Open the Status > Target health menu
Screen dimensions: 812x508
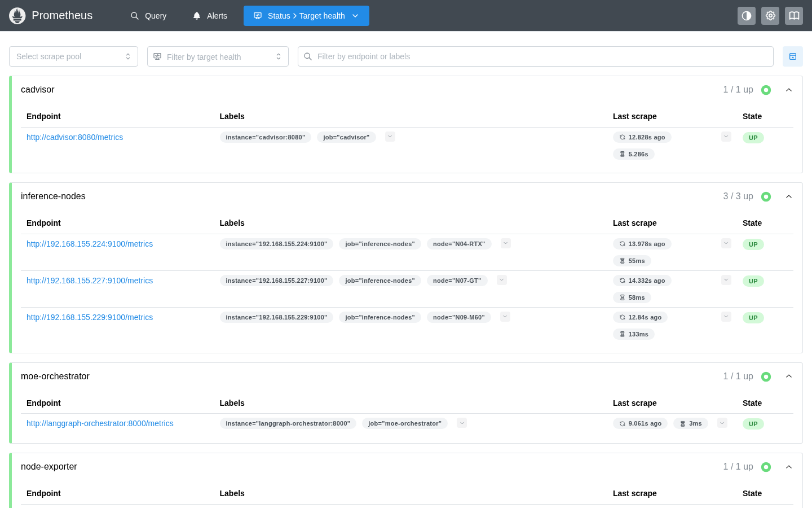pos(306,16)
